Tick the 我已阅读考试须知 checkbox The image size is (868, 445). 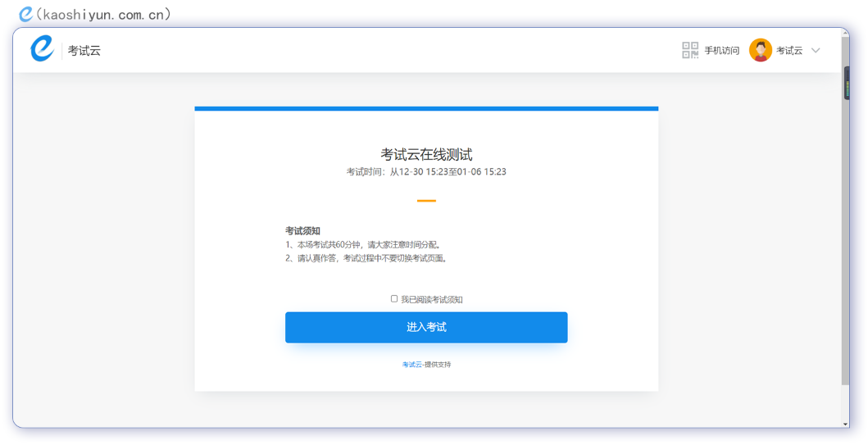(394, 299)
